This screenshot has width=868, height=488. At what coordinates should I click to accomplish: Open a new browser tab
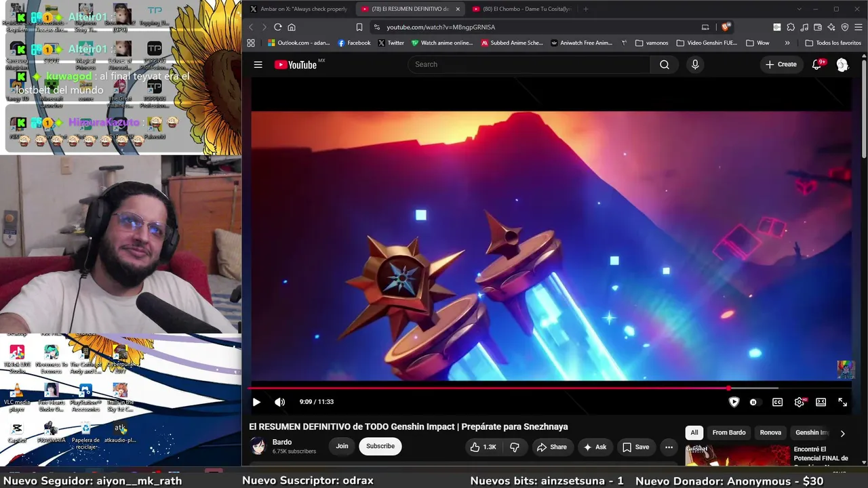click(585, 9)
